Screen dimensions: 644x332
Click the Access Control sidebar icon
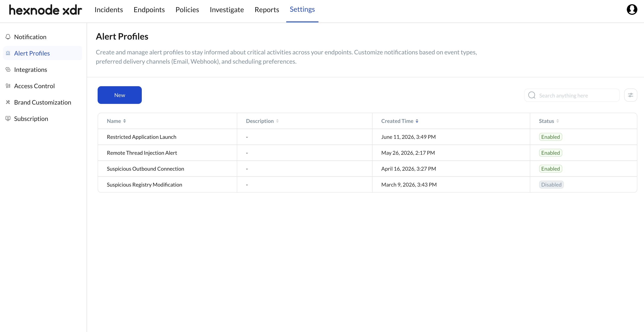click(8, 86)
